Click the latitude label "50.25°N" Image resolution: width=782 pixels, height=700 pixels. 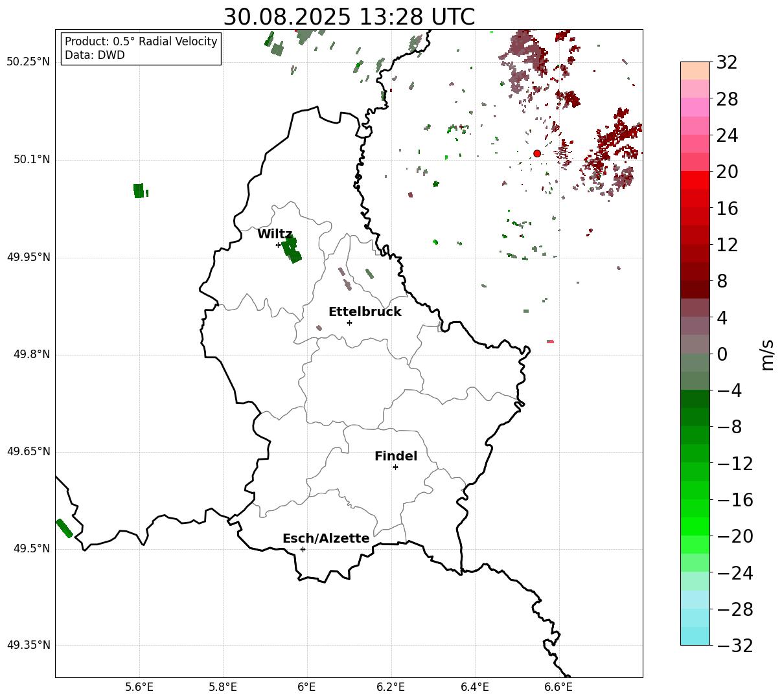[29, 62]
